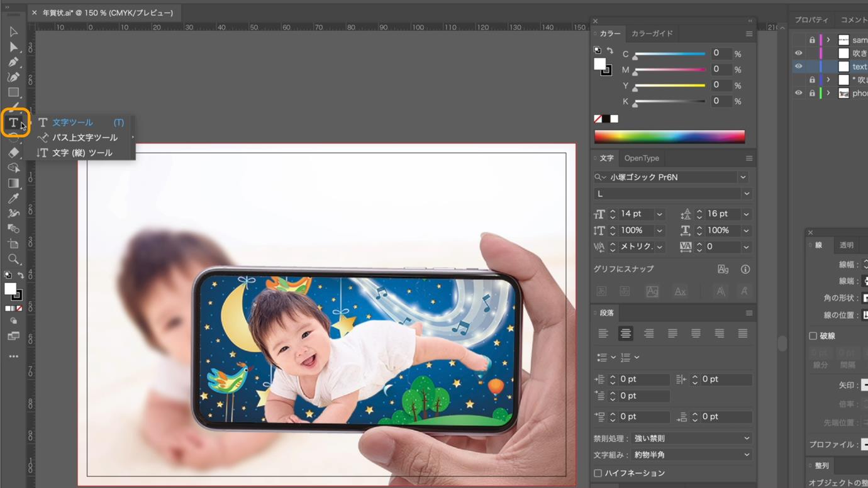Open Paragraph panel hamburger menu
This screenshot has width=868, height=488.
749,313
